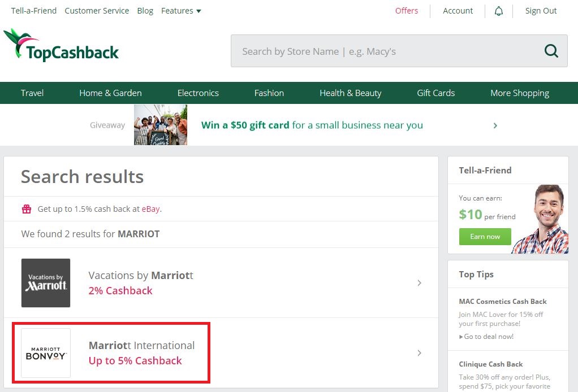Go to the Account page
This screenshot has width=578, height=392.
pos(458,11)
